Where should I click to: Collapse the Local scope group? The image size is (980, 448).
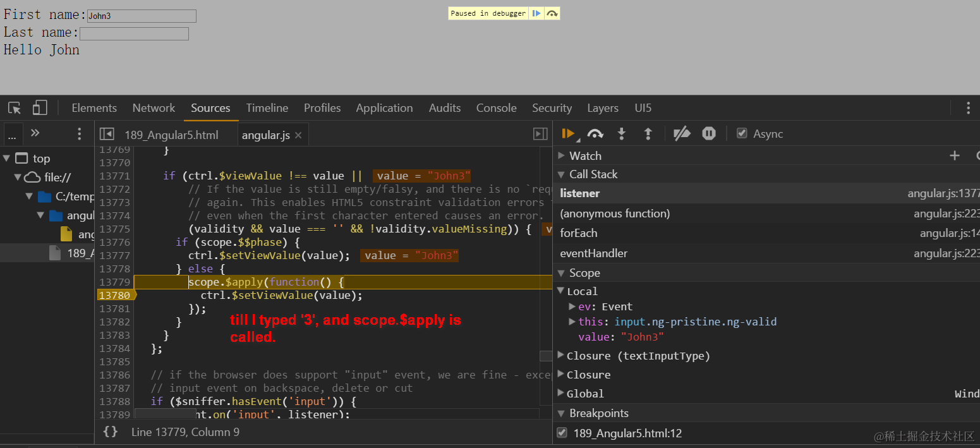tap(560, 291)
